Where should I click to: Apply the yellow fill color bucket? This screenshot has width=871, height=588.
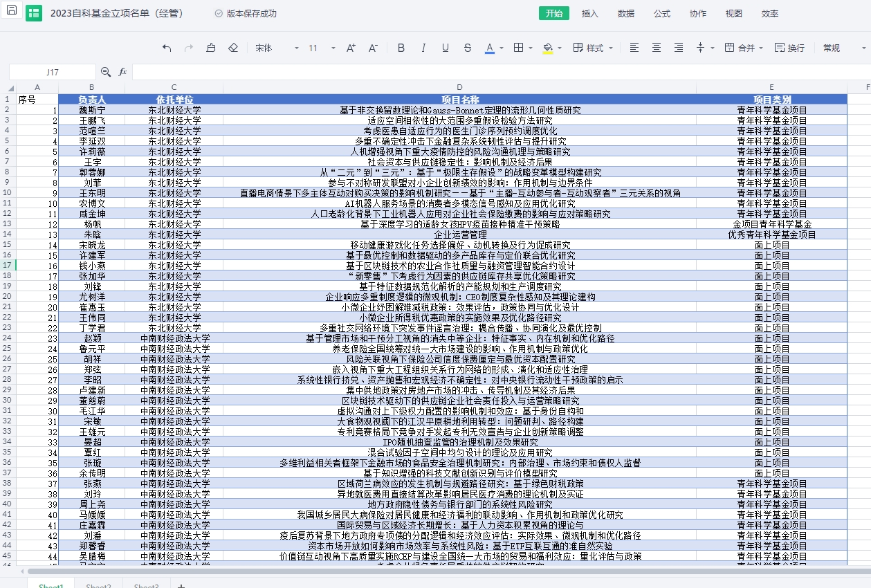547,48
